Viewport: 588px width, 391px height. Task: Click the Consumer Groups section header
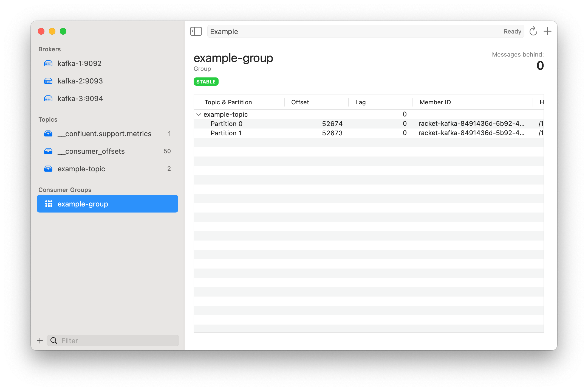coord(65,190)
